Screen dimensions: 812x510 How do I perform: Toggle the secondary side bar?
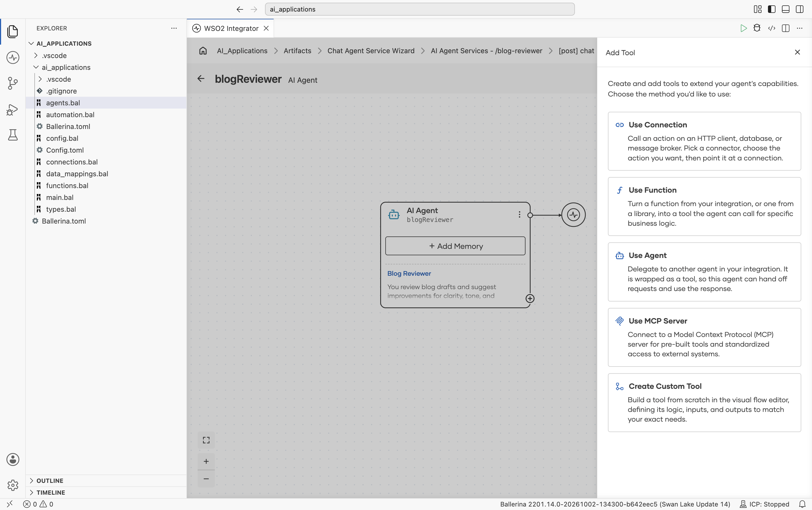pyautogui.click(x=800, y=9)
